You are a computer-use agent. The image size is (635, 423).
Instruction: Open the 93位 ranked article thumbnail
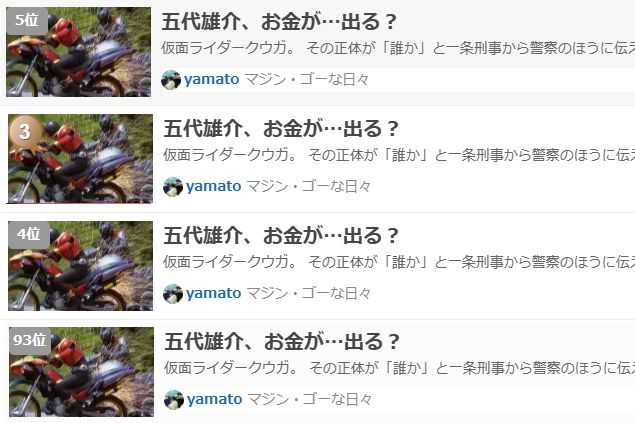[x=81, y=372]
